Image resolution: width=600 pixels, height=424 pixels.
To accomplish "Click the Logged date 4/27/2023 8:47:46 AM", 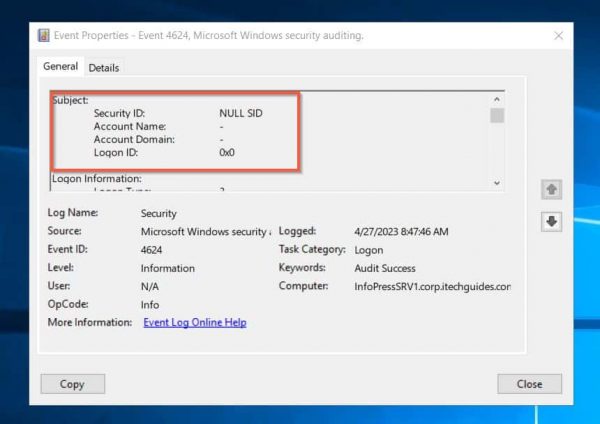I will click(x=401, y=232).
